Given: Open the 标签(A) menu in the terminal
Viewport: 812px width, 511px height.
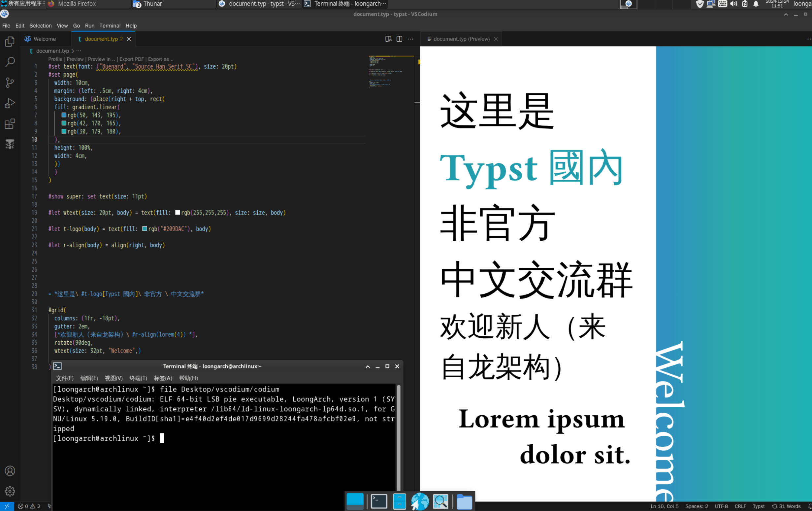Looking at the screenshot, I should click(x=163, y=378).
